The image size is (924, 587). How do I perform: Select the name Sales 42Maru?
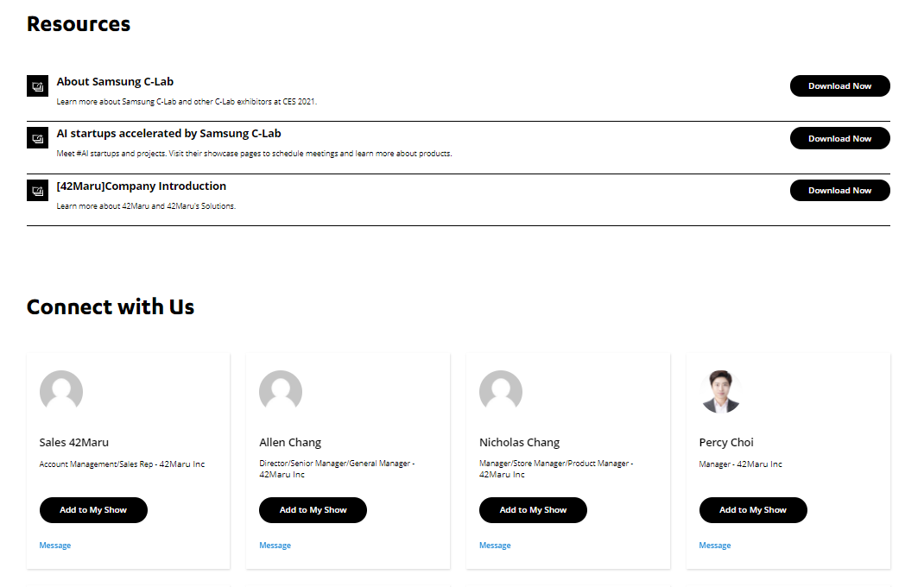click(x=73, y=442)
